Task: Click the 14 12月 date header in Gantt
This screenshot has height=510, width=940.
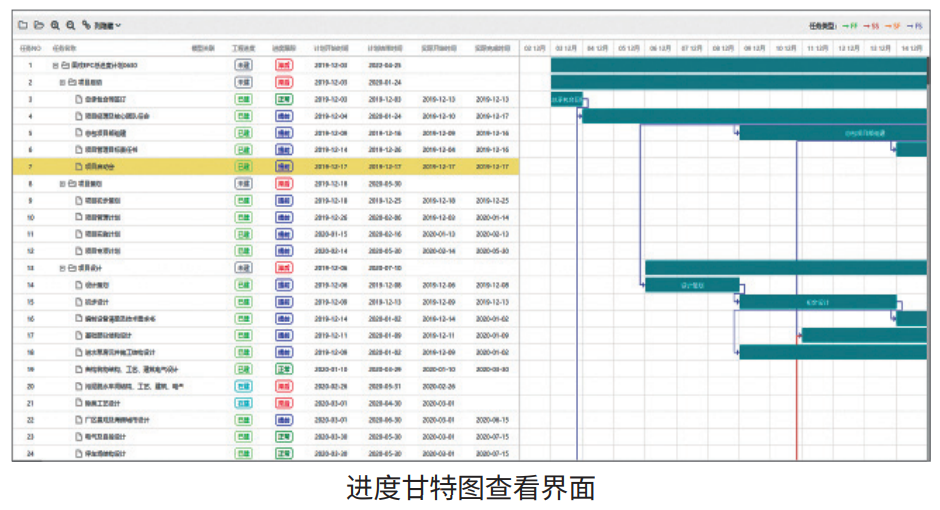Action: pos(912,48)
